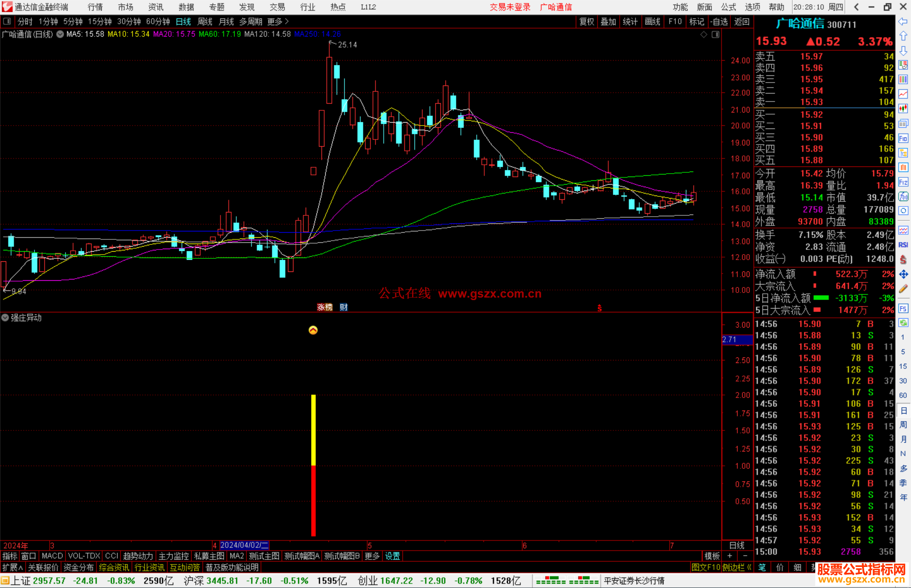Click the RSI indicator sidebar icon
This screenshot has height=588, width=911.
903,245
